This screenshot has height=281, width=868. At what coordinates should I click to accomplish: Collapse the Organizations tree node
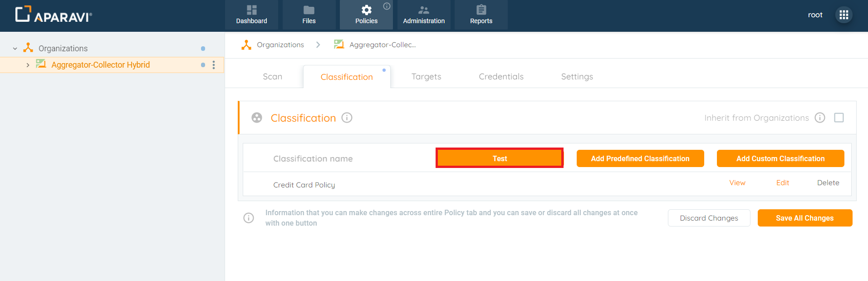(x=14, y=48)
